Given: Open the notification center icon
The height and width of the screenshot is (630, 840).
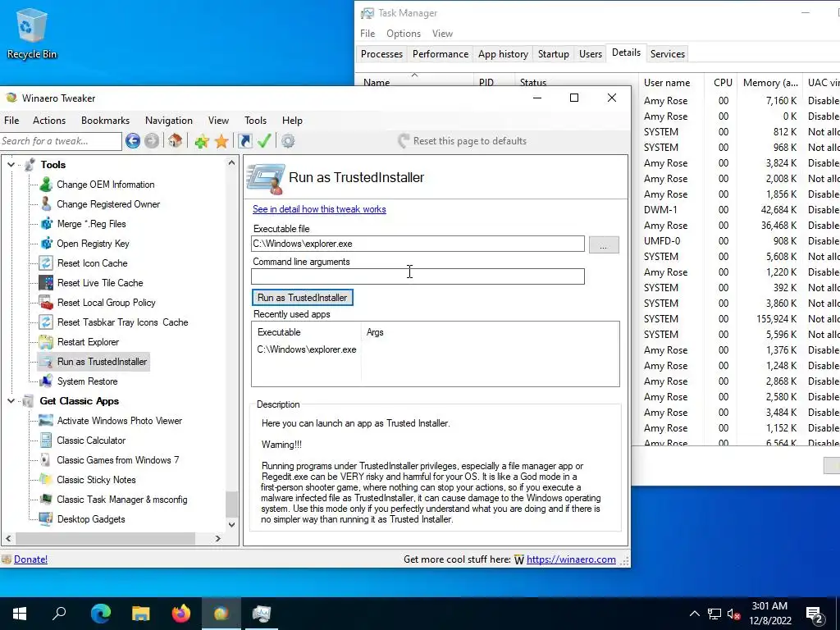Looking at the screenshot, I should tap(815, 614).
